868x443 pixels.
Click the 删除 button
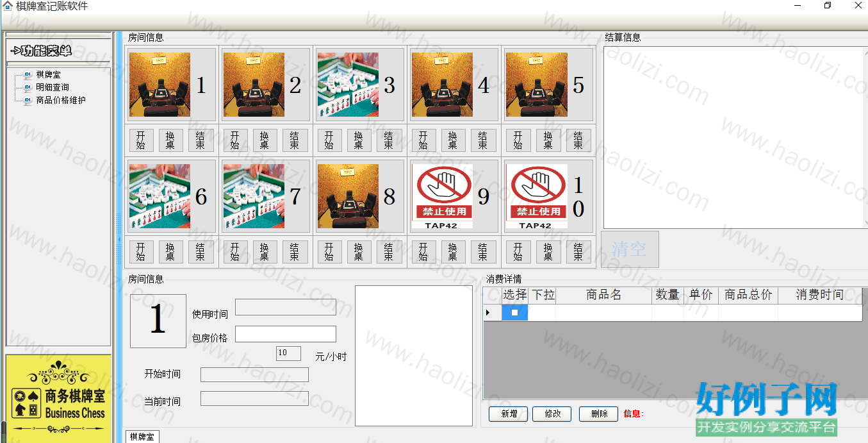point(599,414)
